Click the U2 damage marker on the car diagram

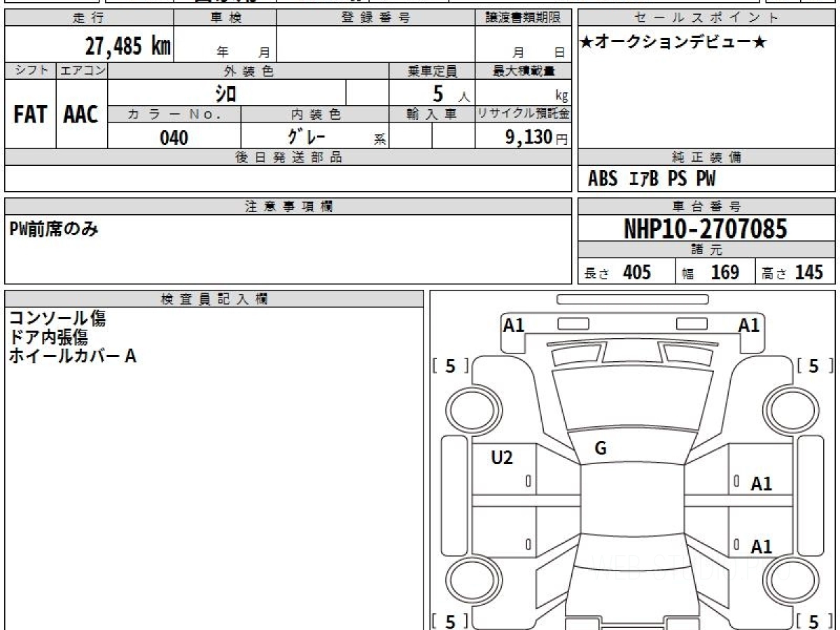click(x=502, y=458)
